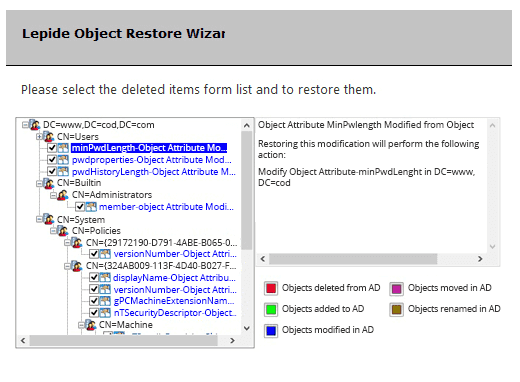The width and height of the screenshot is (520, 382).
Task: Select the displayName-Object Attribu... row
Action: [x=174, y=278]
